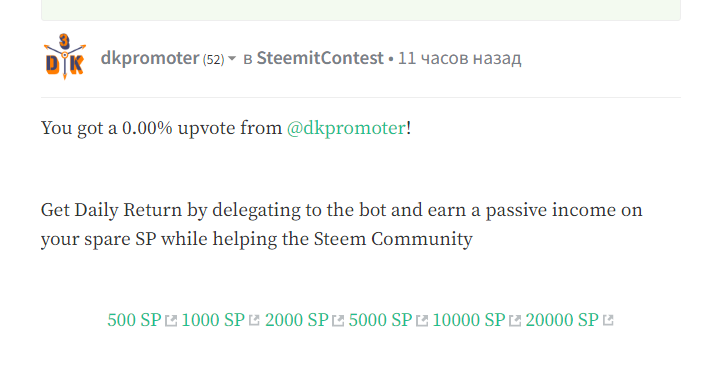
Task: Click external-link icon after 2000 SP
Action: coord(338,321)
